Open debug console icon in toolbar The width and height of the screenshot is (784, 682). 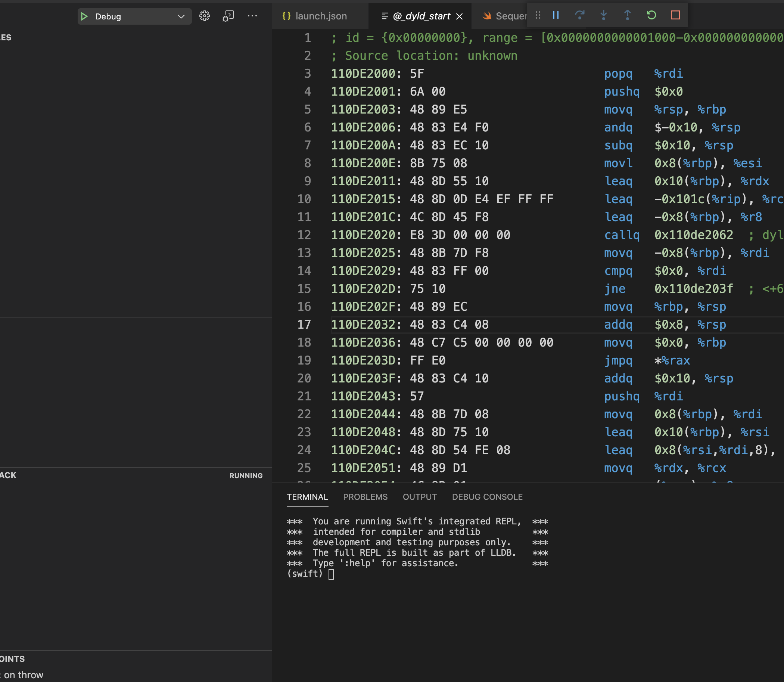pyautogui.click(x=228, y=16)
